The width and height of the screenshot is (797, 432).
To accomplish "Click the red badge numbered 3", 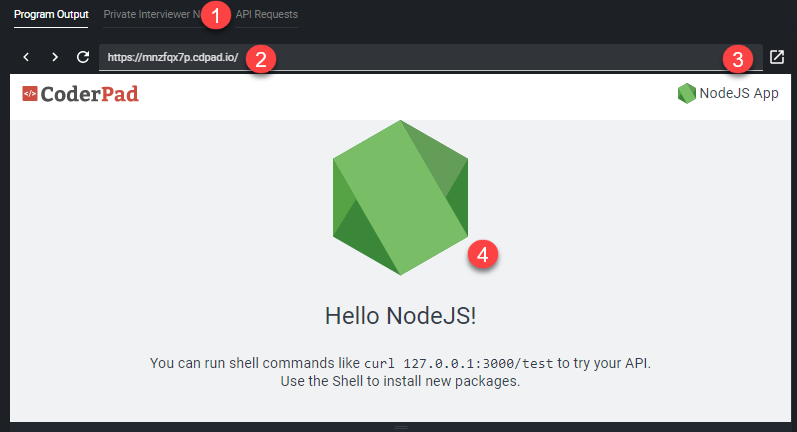I will [738, 58].
